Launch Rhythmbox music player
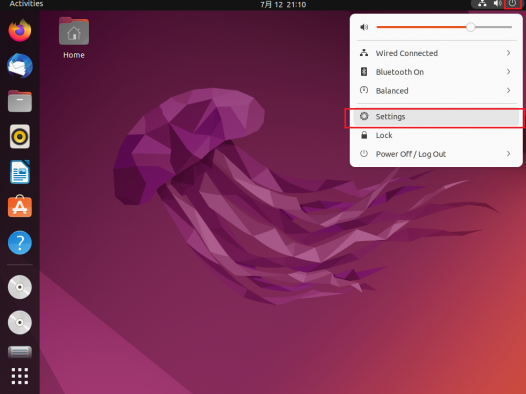This screenshot has width=526, height=394. point(20,136)
